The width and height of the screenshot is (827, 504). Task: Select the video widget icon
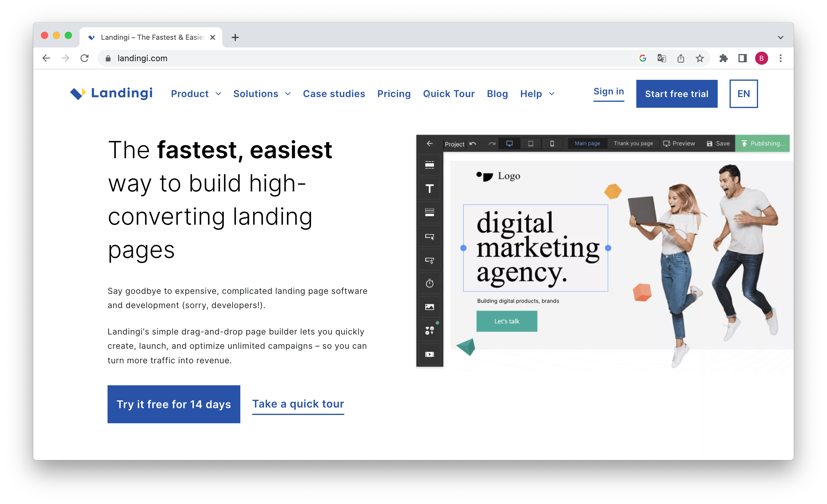click(x=429, y=354)
